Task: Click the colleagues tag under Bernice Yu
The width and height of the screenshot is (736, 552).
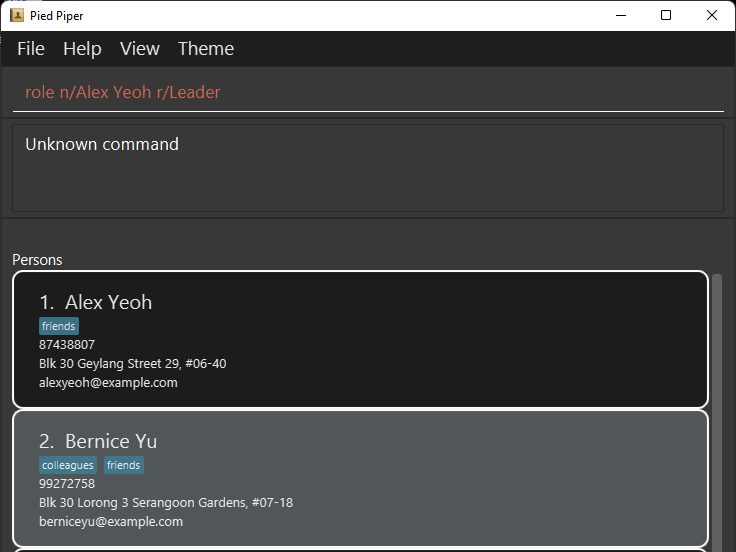Action: pyautogui.click(x=68, y=465)
